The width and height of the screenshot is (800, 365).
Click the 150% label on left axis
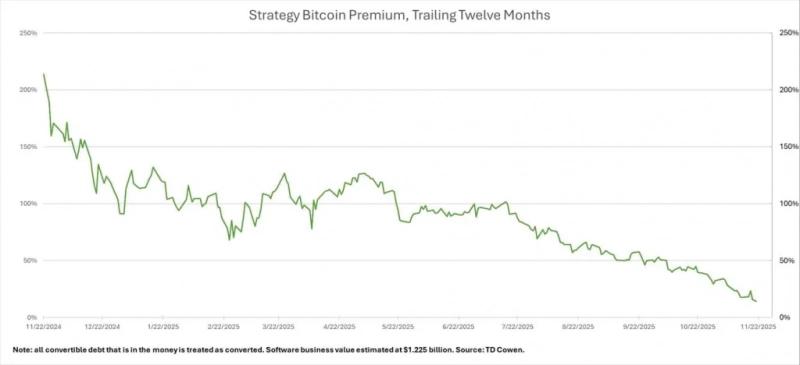pos(29,147)
